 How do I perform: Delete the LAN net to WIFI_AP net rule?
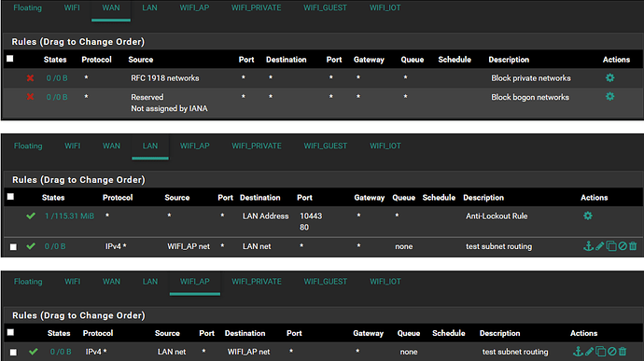point(623,351)
